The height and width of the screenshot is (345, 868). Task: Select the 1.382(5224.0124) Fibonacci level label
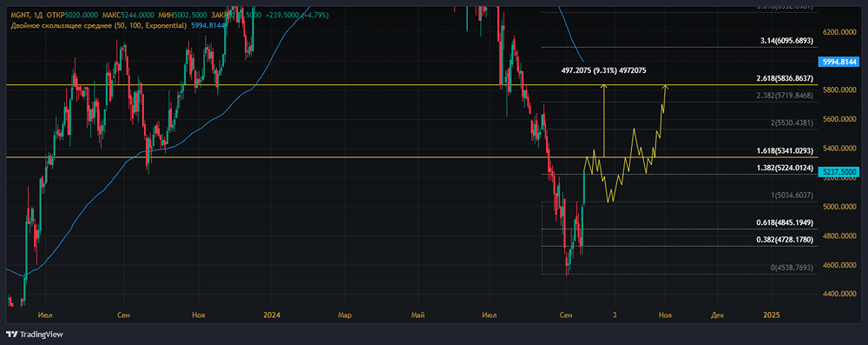tap(785, 167)
